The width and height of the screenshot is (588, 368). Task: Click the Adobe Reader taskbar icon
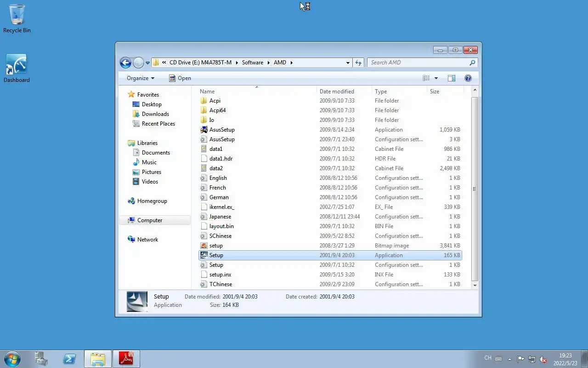point(126,359)
